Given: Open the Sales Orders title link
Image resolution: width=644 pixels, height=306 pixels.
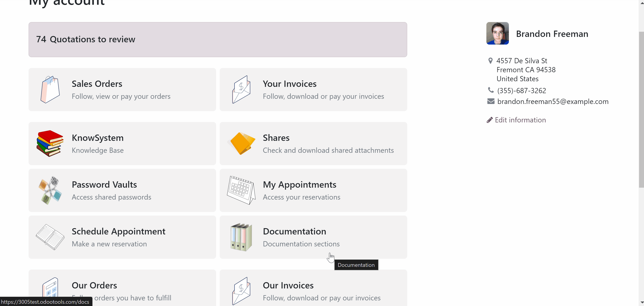Looking at the screenshot, I should click(97, 84).
